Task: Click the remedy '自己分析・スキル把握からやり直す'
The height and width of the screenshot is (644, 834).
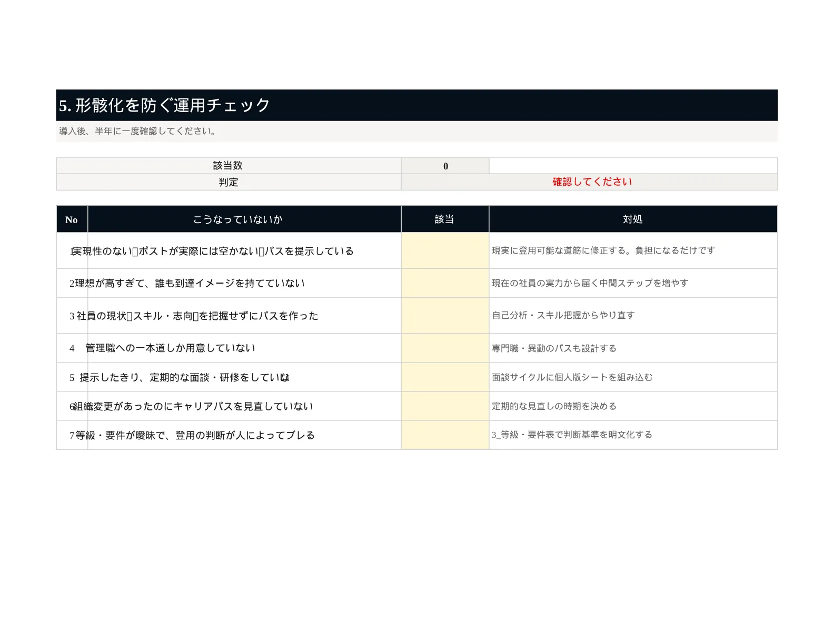Action: [x=563, y=315]
